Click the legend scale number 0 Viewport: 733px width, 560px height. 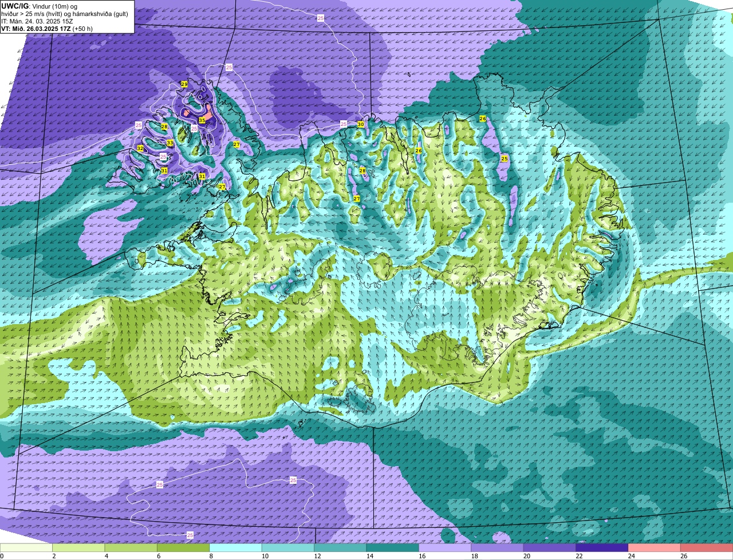2,556
